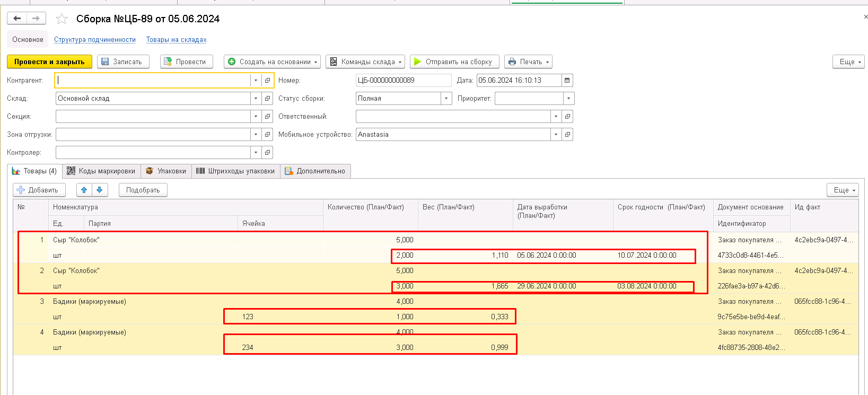
Task: Open the Ответственный item form icon
Action: [568, 117]
